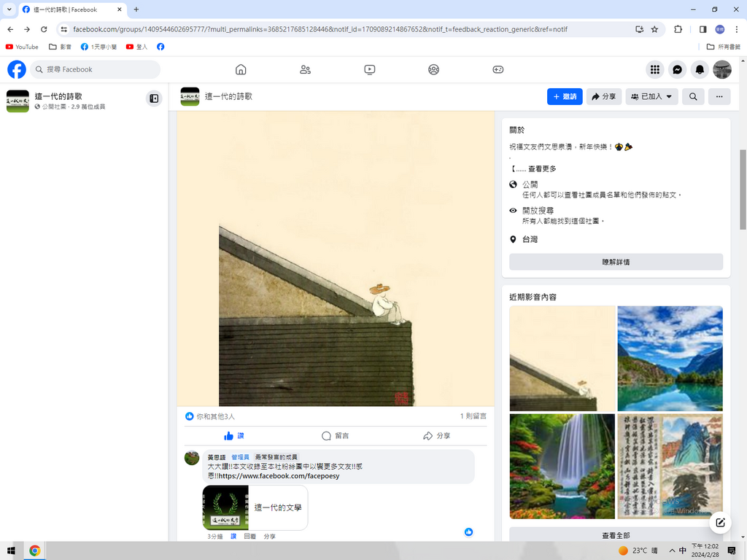Open the Facebook apps grid menu
The height and width of the screenshot is (560, 747).
pos(654,69)
